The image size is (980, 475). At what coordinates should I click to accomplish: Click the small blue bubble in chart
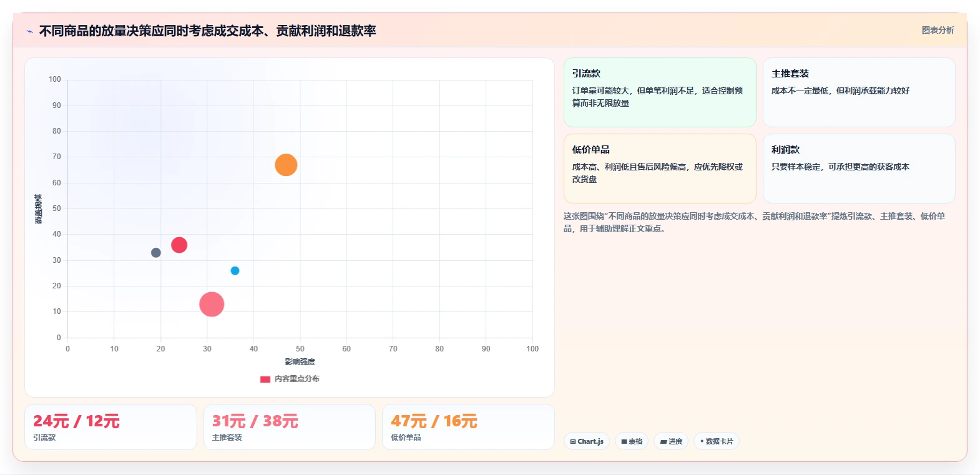[235, 271]
